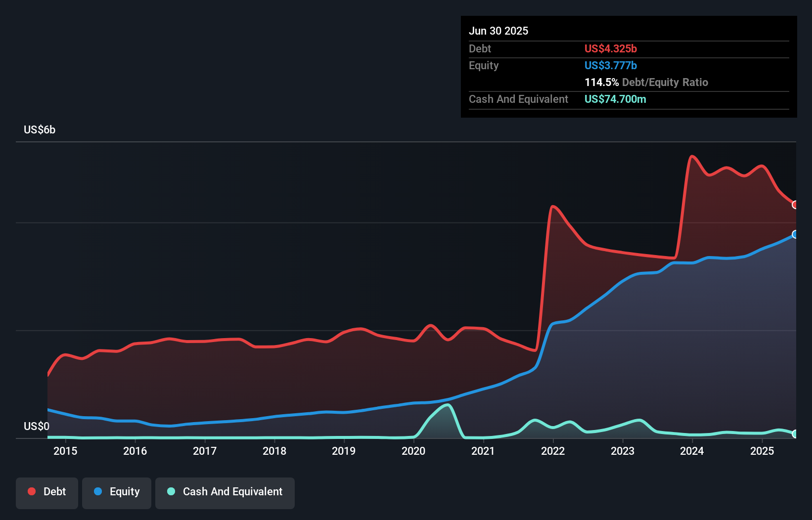Click the 114.5% Debt/Equity Ratio text

pos(646,83)
